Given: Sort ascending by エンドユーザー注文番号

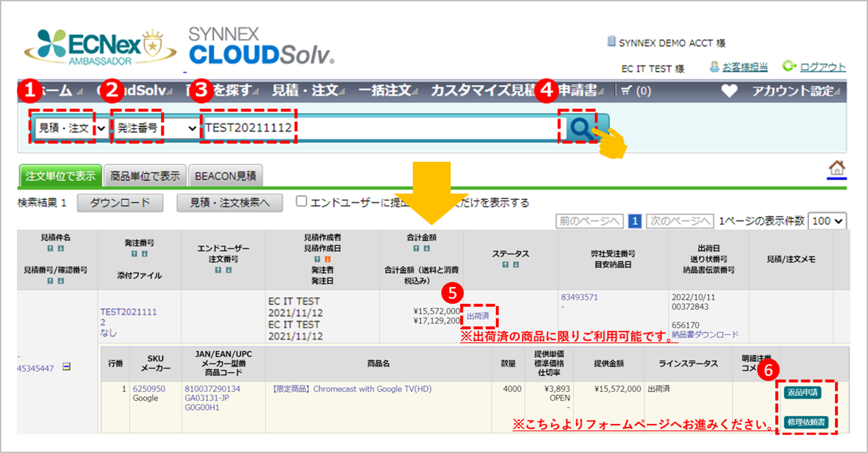Looking at the screenshot, I should (x=218, y=270).
